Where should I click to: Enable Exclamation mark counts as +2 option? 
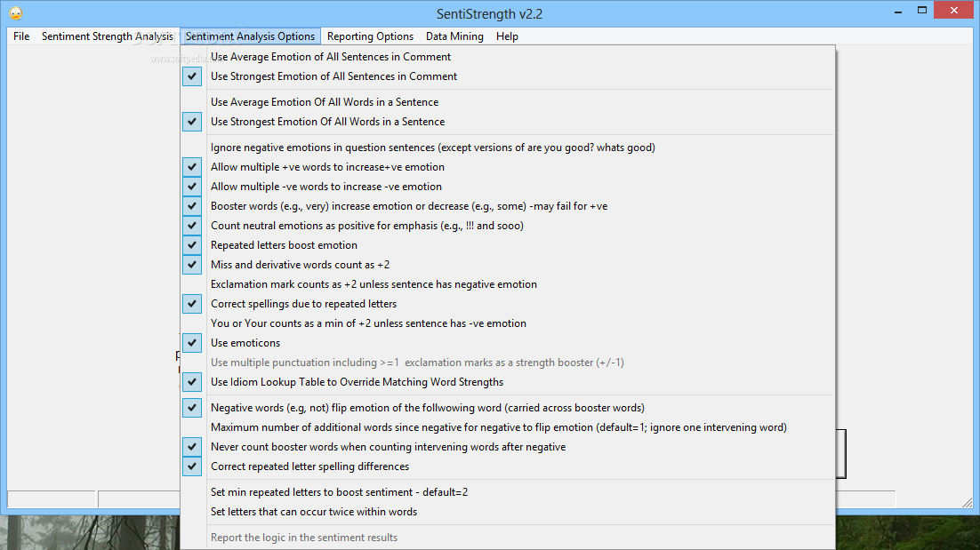(x=508, y=284)
